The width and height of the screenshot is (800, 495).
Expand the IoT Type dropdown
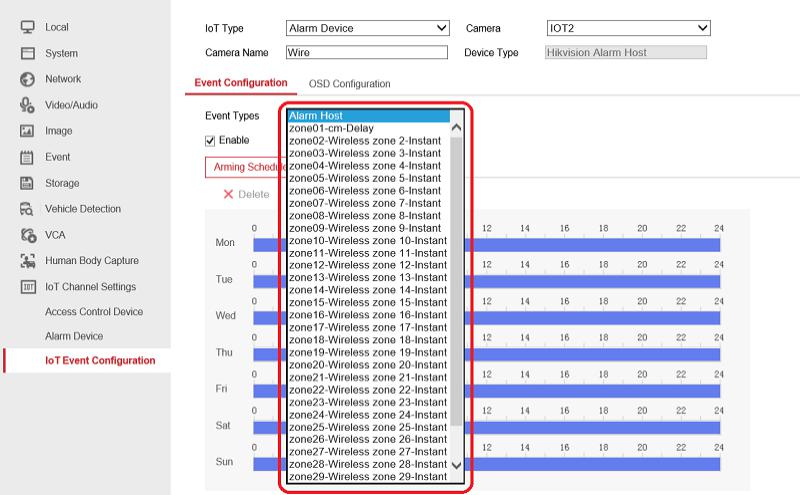point(367,29)
